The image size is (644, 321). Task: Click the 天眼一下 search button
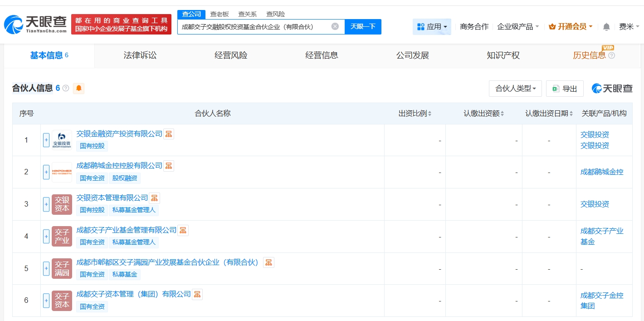[363, 26]
